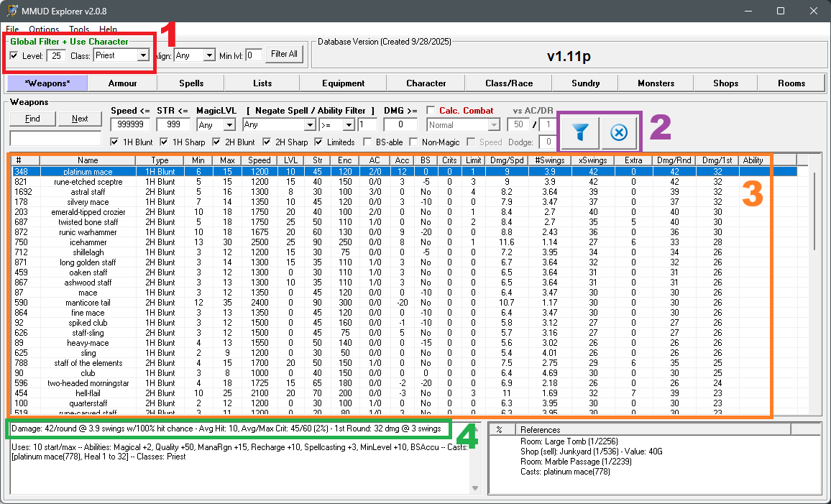Check the Non-Magic filter checkbox
Screen dimensions: 831x504
pos(414,142)
